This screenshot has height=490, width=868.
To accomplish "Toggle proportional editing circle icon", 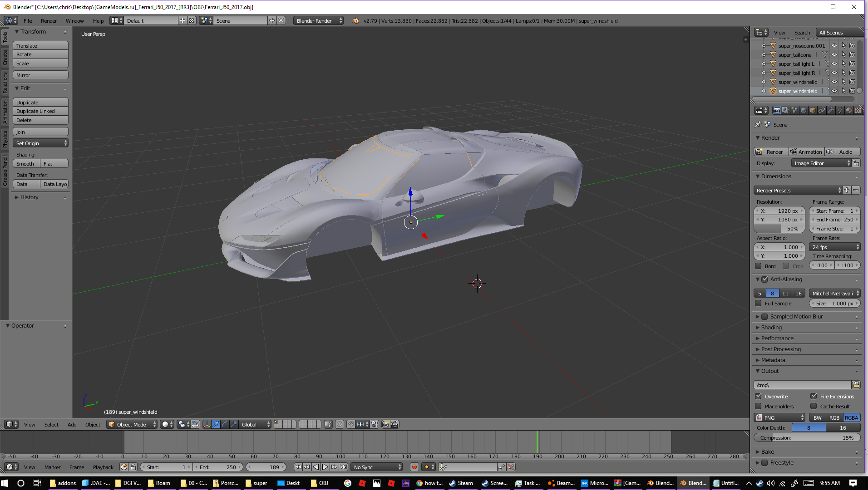I will click(x=339, y=424).
